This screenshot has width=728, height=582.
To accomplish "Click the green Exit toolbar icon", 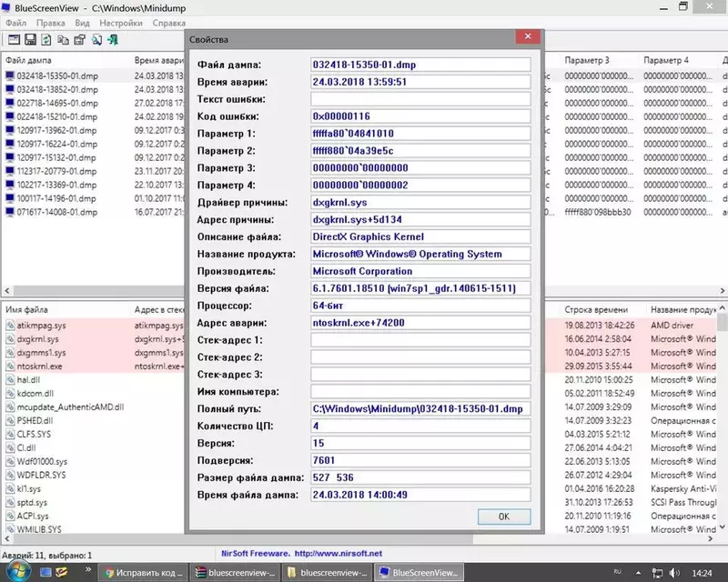I will 113,40.
